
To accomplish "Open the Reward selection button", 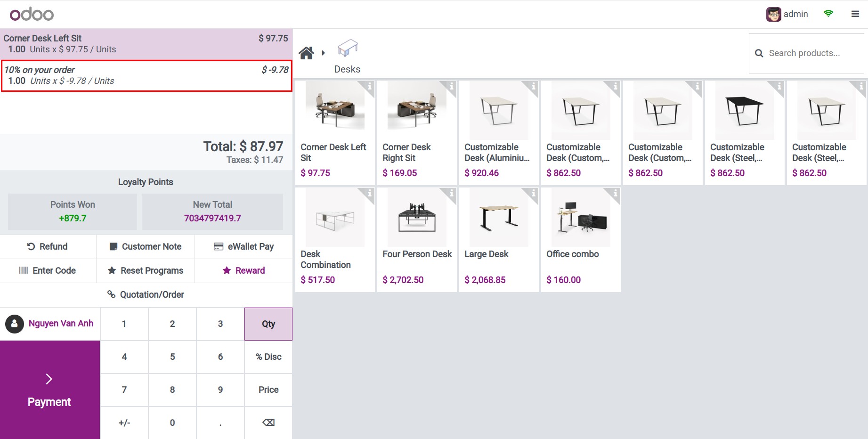I will coord(243,270).
